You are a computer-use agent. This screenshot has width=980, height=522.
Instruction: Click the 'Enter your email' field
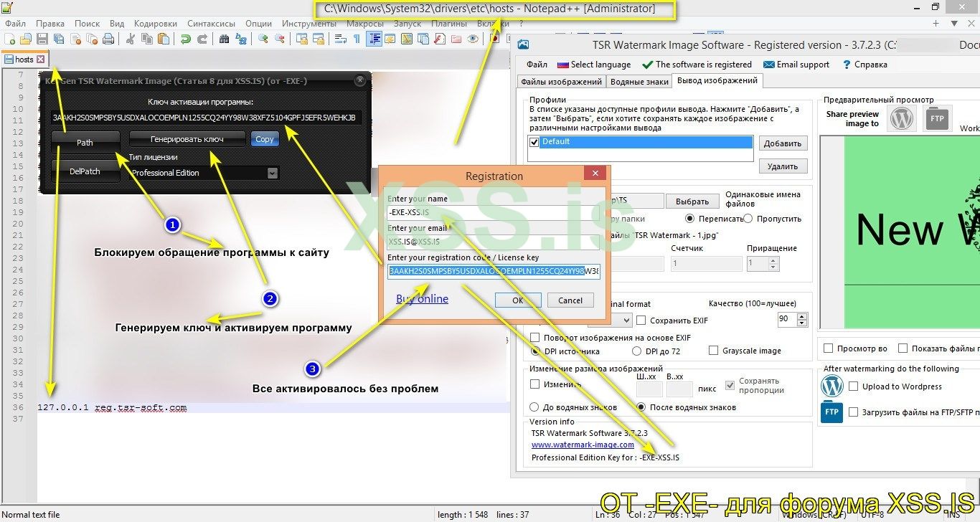[493, 242]
